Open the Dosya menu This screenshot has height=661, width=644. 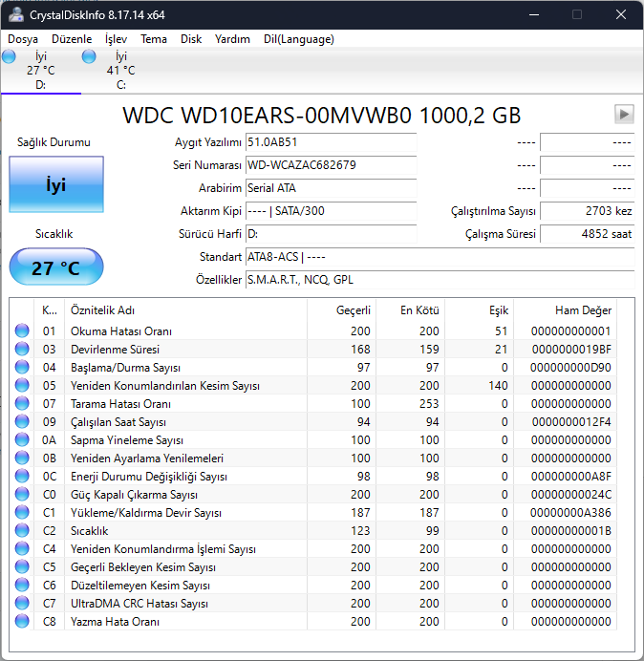pos(23,39)
